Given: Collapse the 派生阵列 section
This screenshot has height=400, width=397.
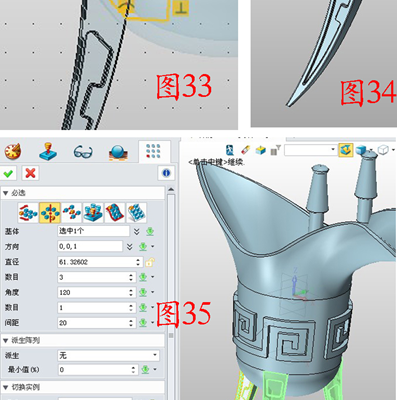Looking at the screenshot, I should click(5, 340).
